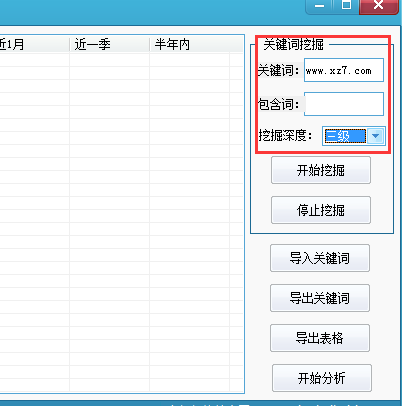402x406 pixels.
Task: Select the first empty row under 半年内
Action: tap(189, 60)
